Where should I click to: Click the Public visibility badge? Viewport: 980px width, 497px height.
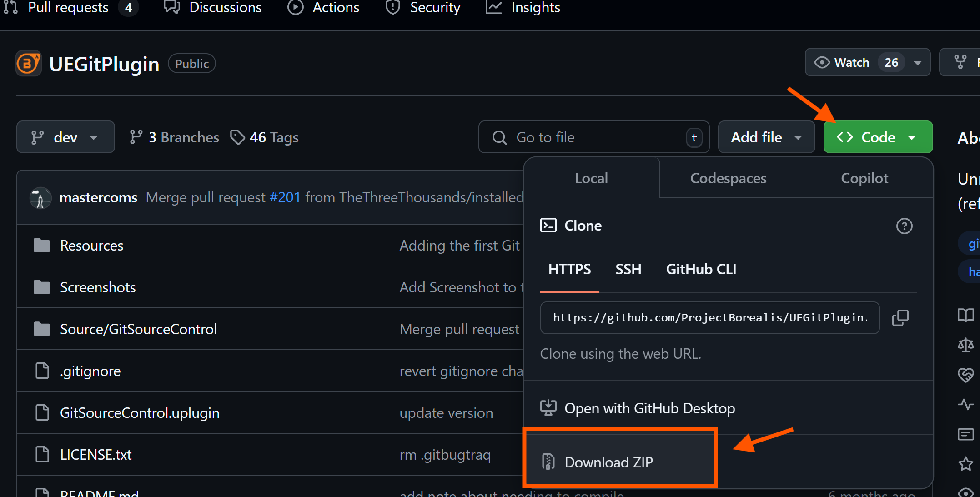click(x=192, y=64)
